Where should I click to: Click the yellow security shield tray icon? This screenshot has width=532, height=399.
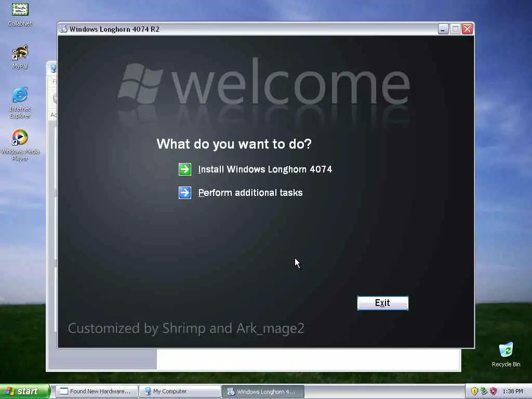coord(474,391)
